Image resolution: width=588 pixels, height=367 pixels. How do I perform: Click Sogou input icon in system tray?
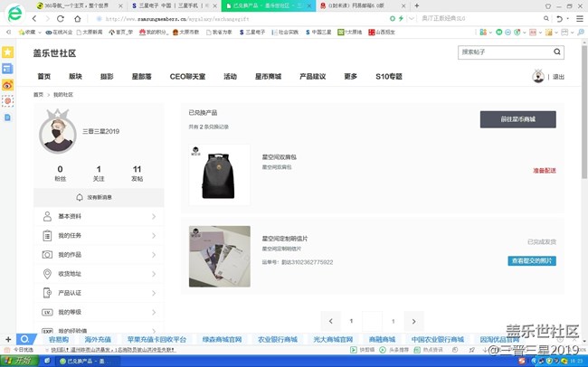(x=522, y=361)
